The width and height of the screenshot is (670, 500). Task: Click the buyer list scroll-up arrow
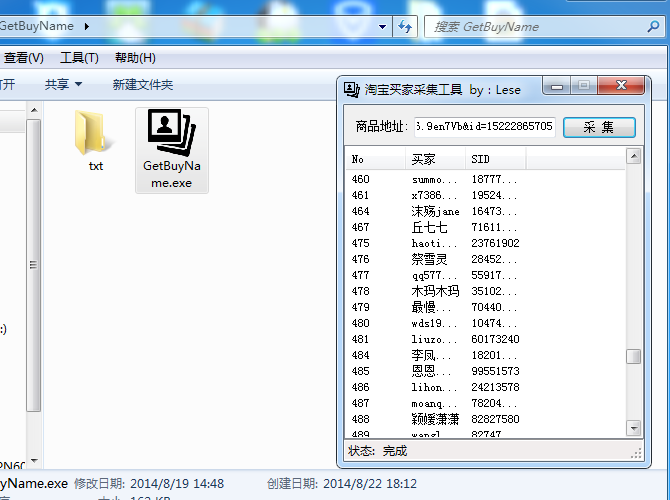633,156
